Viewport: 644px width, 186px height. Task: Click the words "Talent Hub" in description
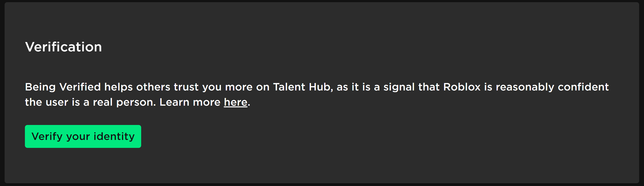303,87
